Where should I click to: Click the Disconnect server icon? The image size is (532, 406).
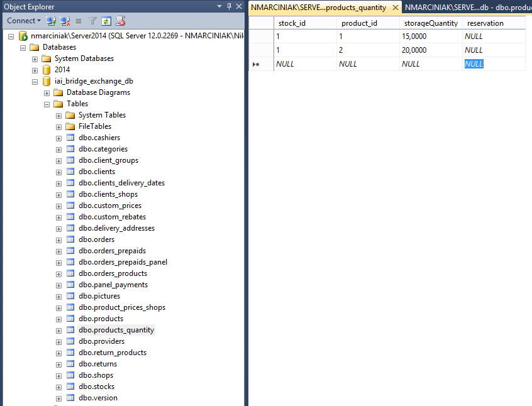coord(65,21)
